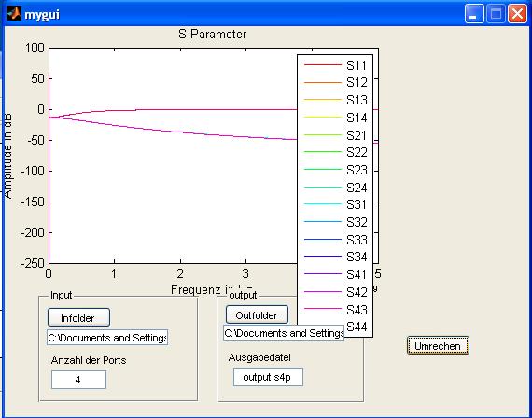
Task: Click the Input panel title
Action: point(61,295)
